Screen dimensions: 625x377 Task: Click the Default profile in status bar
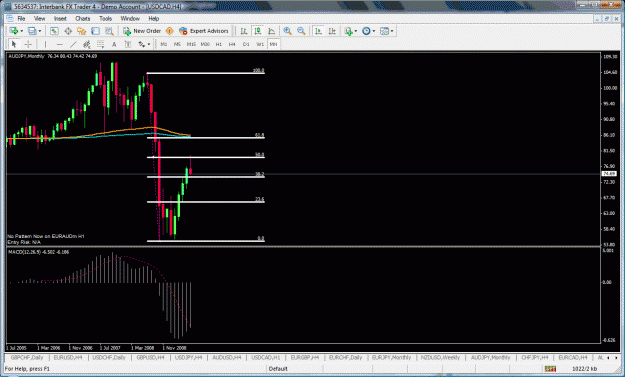click(278, 369)
